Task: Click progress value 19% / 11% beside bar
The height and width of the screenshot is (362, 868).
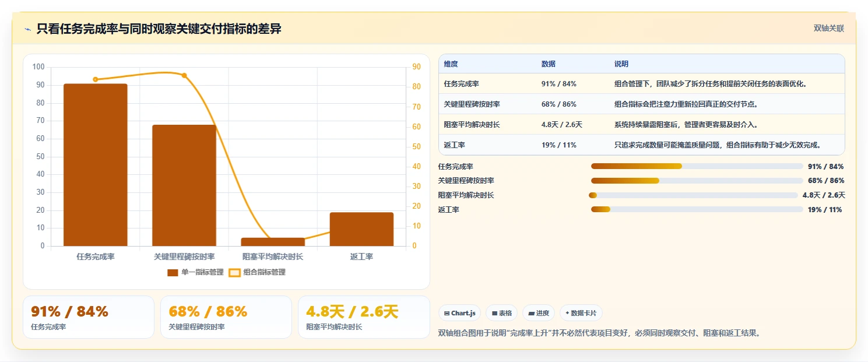Action: (x=825, y=210)
